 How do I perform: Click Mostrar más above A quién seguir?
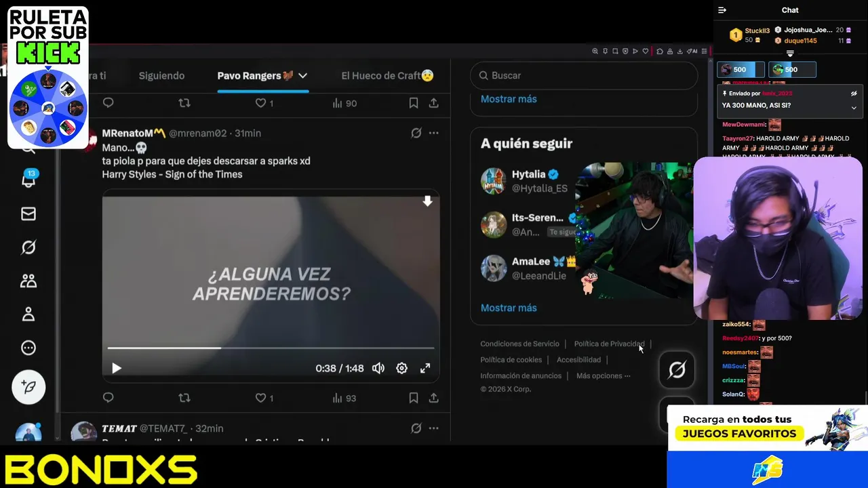[x=509, y=99]
